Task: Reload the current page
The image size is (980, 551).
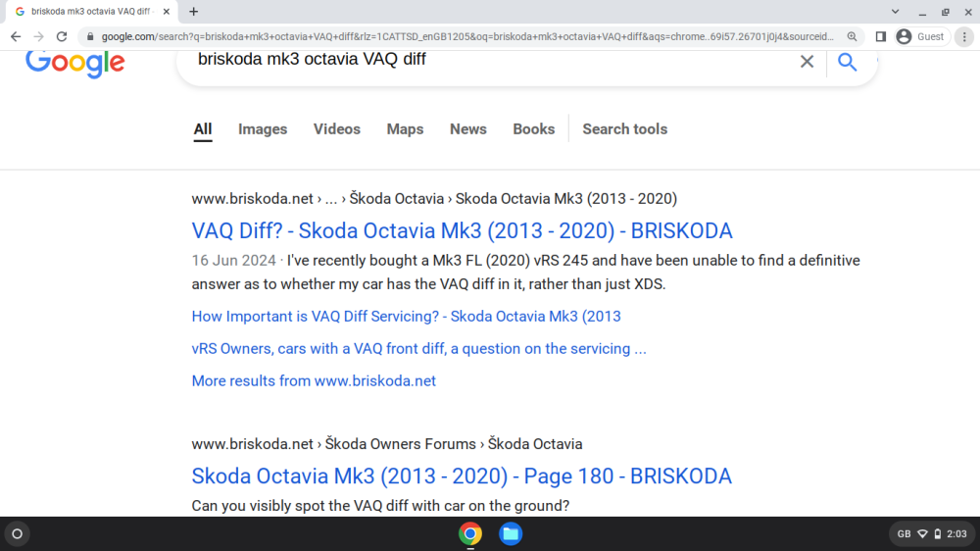Action: [61, 37]
